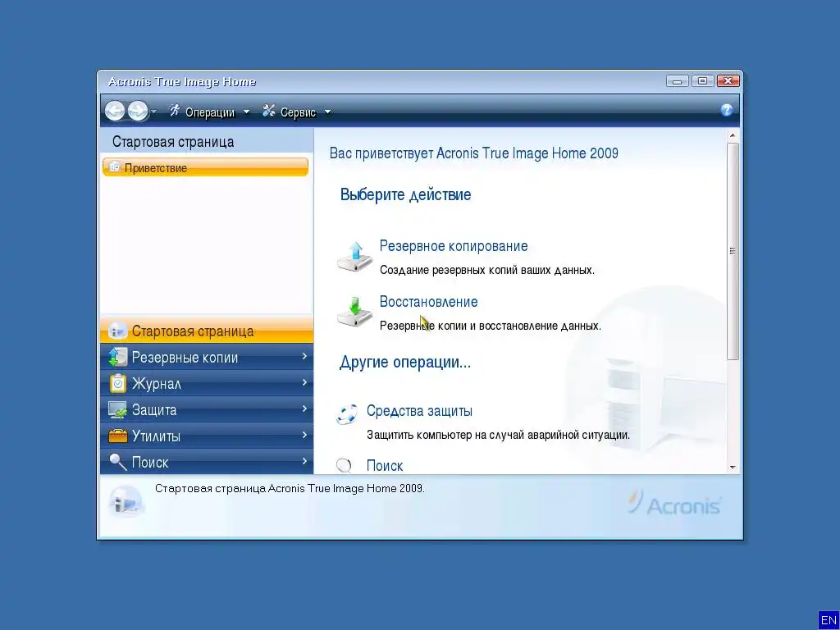Viewport: 840px width, 630px height.
Task: Expand the Журнал chevron arrow
Action: tap(304, 382)
